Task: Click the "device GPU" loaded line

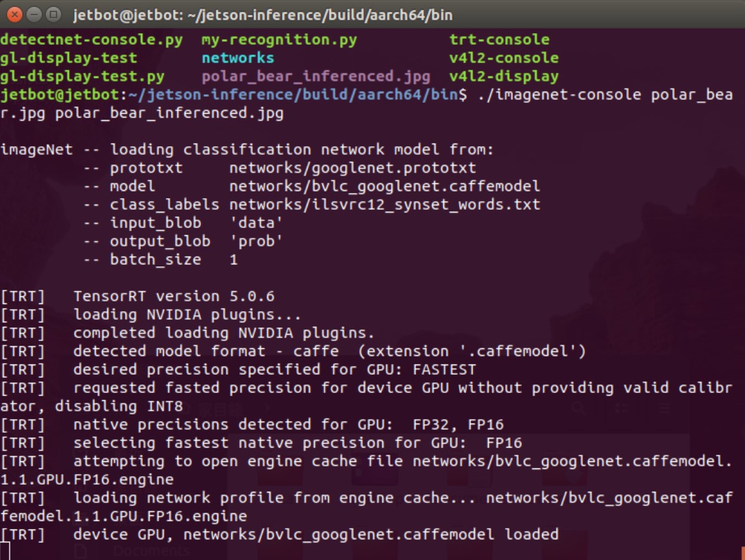Action: pyautogui.click(x=315, y=535)
